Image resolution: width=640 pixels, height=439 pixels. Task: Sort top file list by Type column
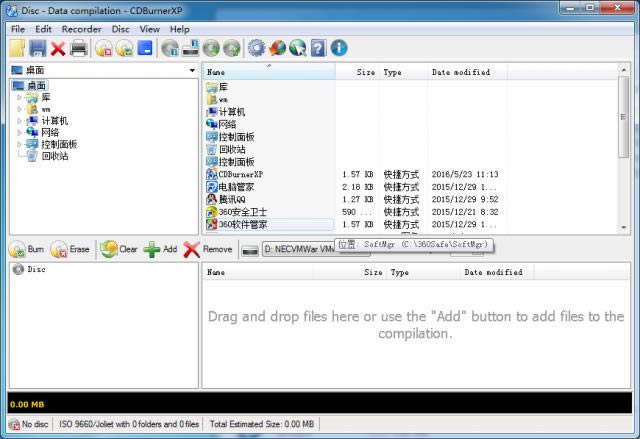403,72
